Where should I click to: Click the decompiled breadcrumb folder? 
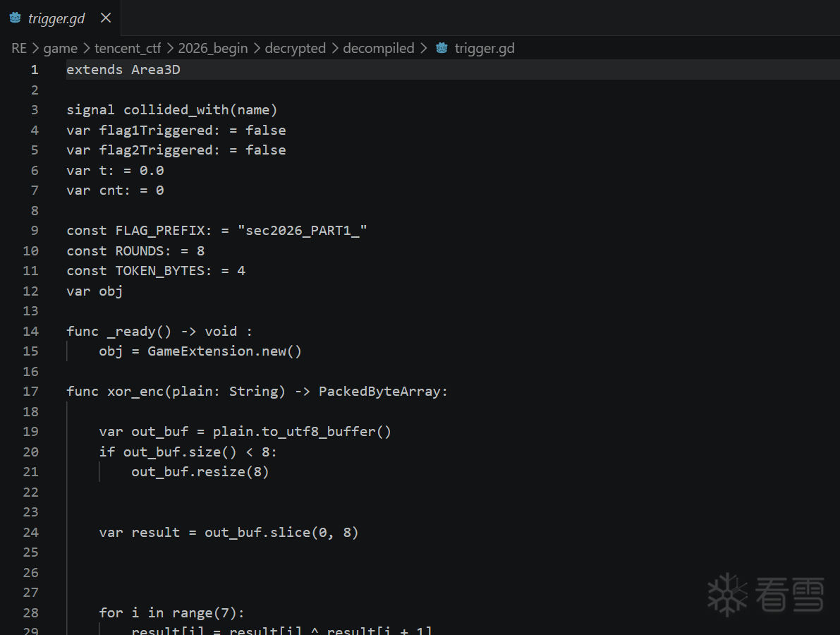click(379, 48)
